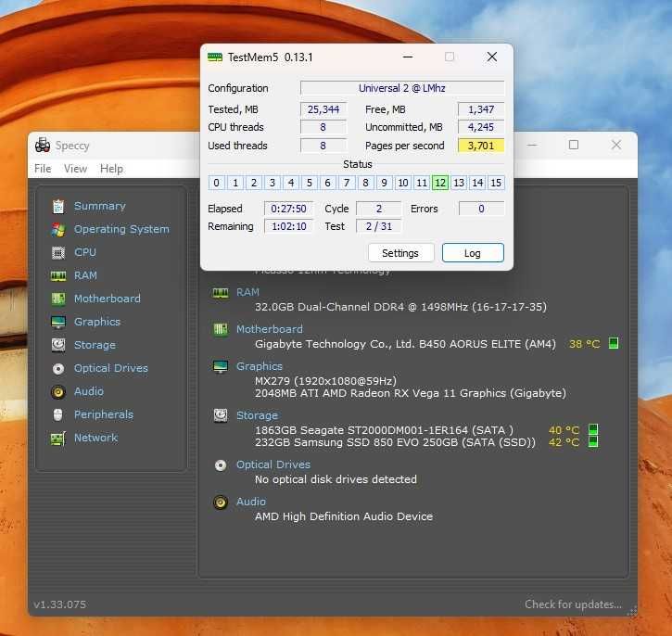The width and height of the screenshot is (672, 636).
Task: Click status cell 0 in TestMem5
Action: (x=216, y=183)
